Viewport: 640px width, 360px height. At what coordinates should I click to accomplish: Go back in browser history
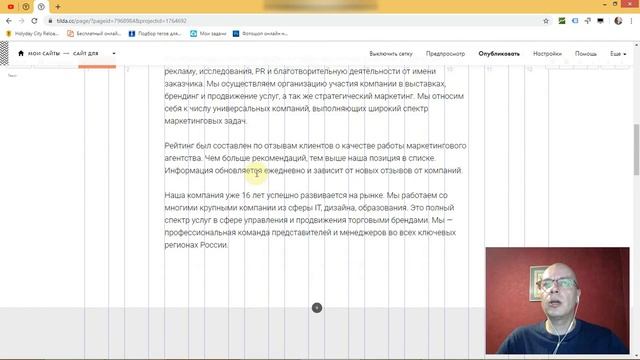pyautogui.click(x=9, y=21)
